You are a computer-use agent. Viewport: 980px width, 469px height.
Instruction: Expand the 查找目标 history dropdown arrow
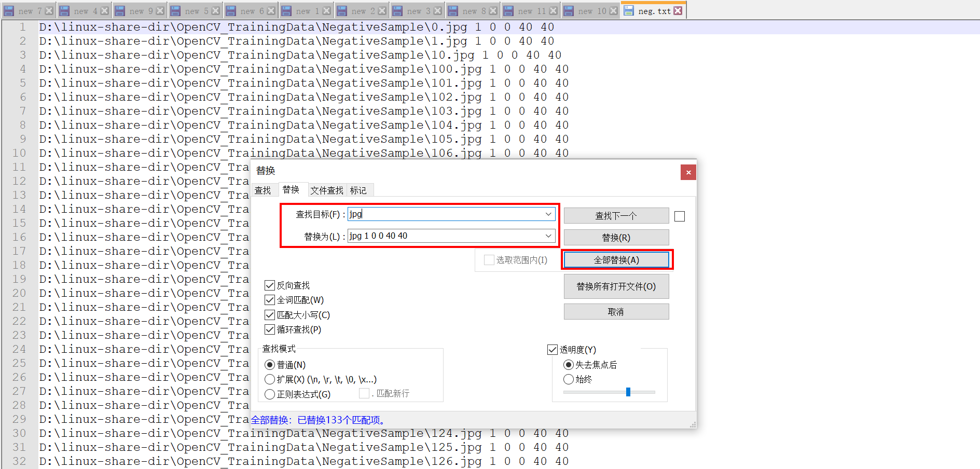[548, 214]
